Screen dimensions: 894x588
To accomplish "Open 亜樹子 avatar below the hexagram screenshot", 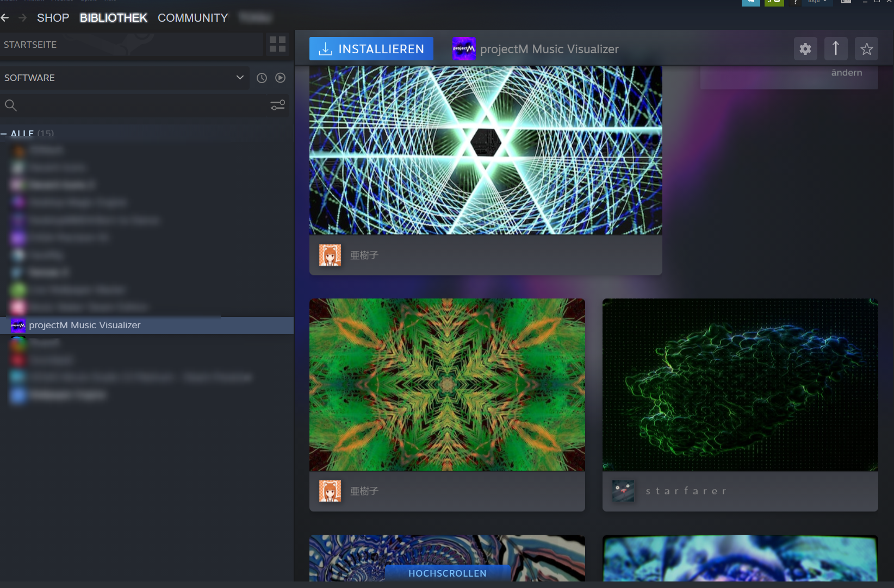I will (330, 255).
